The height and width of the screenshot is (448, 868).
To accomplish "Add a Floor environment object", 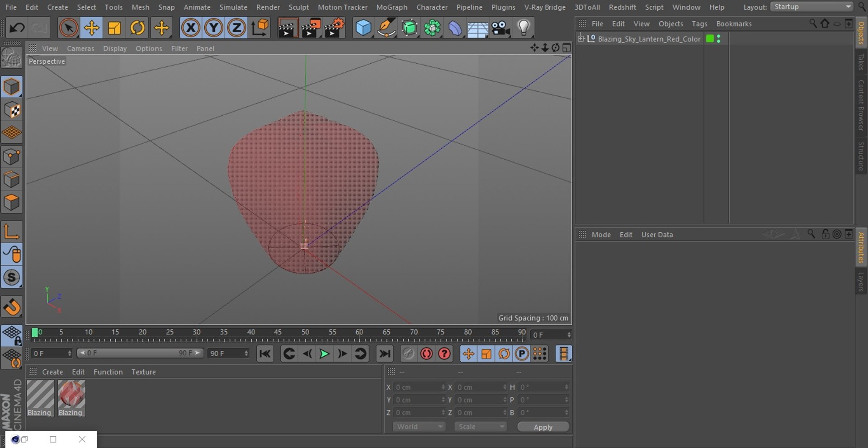I will click(477, 28).
